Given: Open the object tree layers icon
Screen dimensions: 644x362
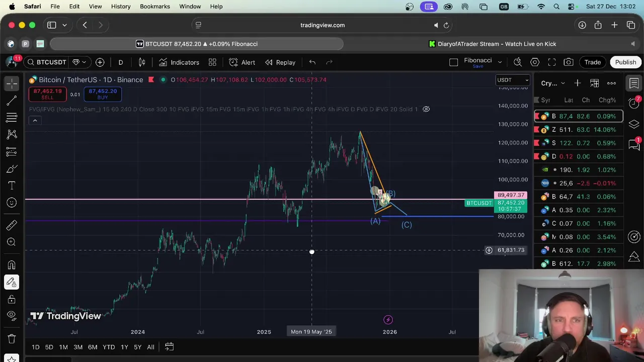Looking at the screenshot, I should (634, 124).
